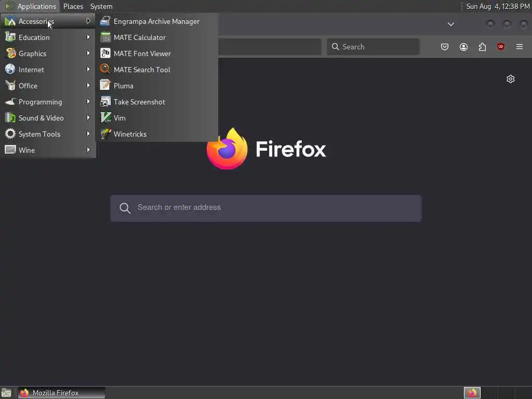
Task: Expand the Graphics submenu arrow
Action: click(88, 53)
